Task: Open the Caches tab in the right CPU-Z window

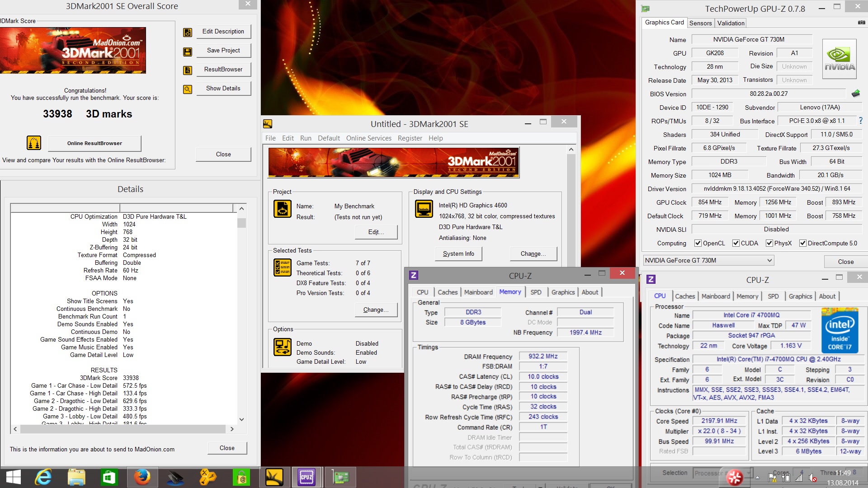Action: pyautogui.click(x=685, y=296)
